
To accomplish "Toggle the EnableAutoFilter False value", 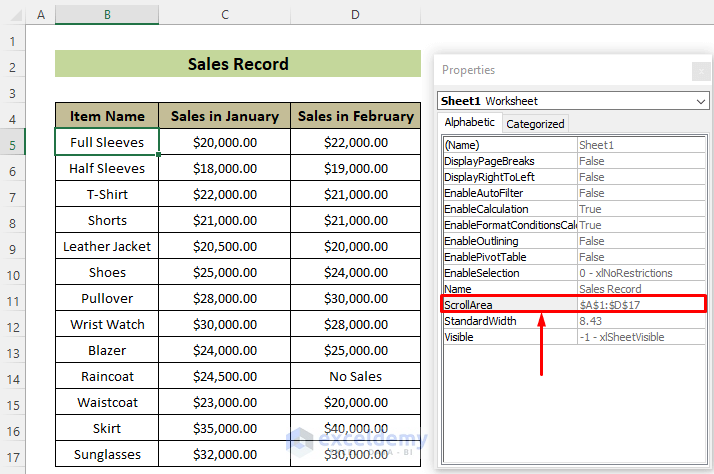I will coord(640,193).
